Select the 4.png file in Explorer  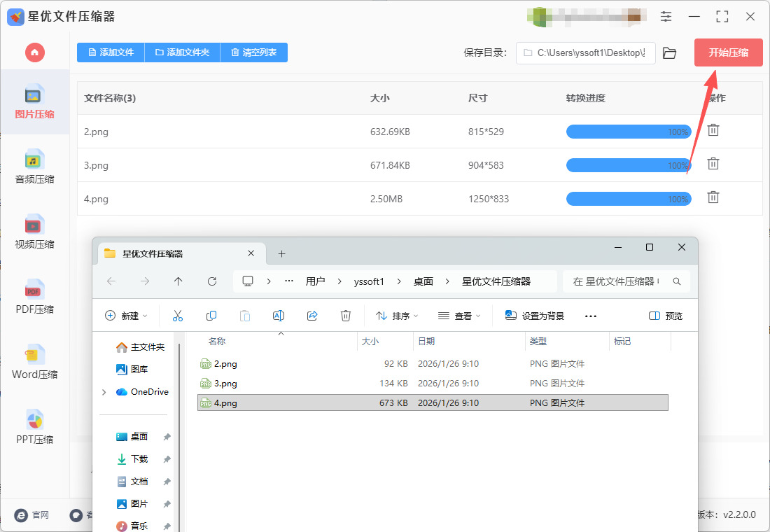pyautogui.click(x=225, y=403)
